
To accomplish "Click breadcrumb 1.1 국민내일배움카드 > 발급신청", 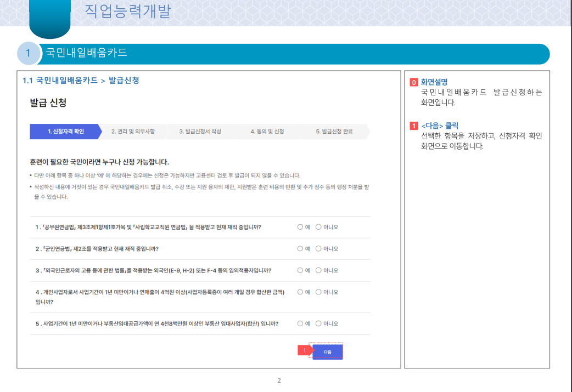I will tap(81, 81).
